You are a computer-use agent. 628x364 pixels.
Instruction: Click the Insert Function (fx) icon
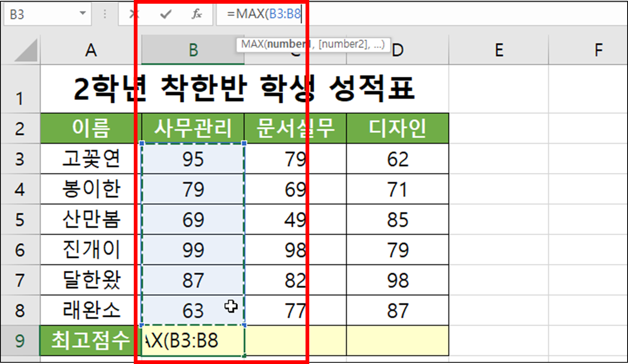click(196, 14)
